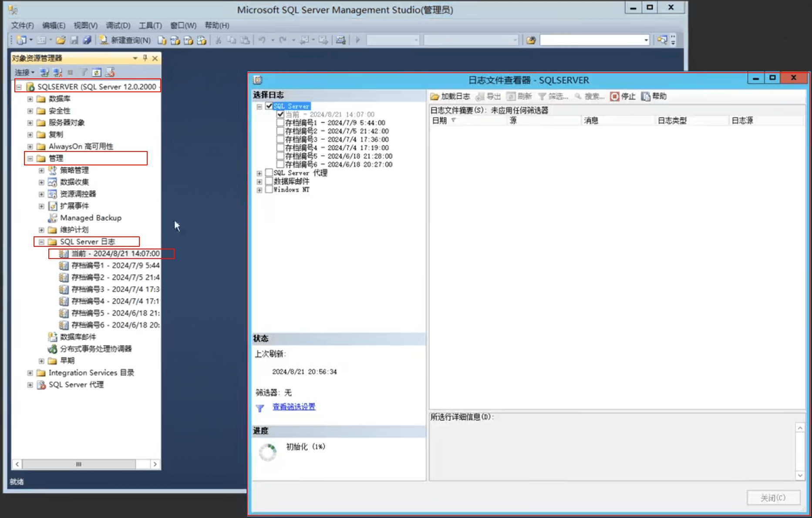Click the Message (消息) column header

coord(618,121)
